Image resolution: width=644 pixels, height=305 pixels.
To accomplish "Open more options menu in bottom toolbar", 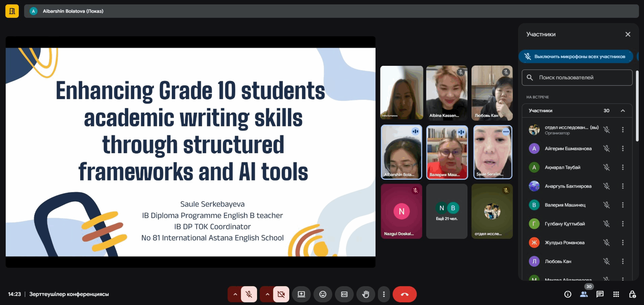I will tap(384, 294).
